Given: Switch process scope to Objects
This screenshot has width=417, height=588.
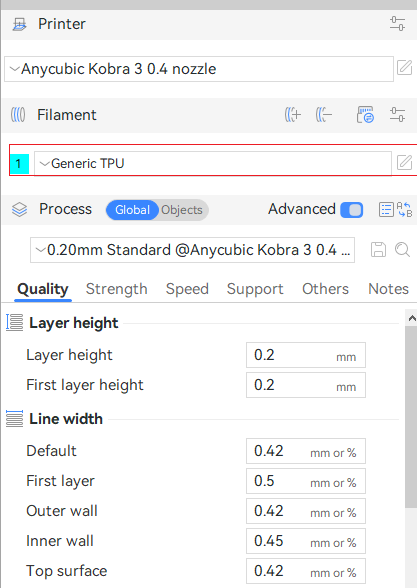Looking at the screenshot, I should (x=182, y=210).
